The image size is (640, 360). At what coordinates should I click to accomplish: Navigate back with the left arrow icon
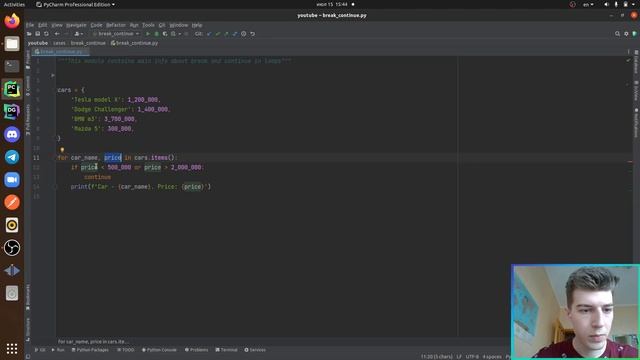(x=57, y=34)
